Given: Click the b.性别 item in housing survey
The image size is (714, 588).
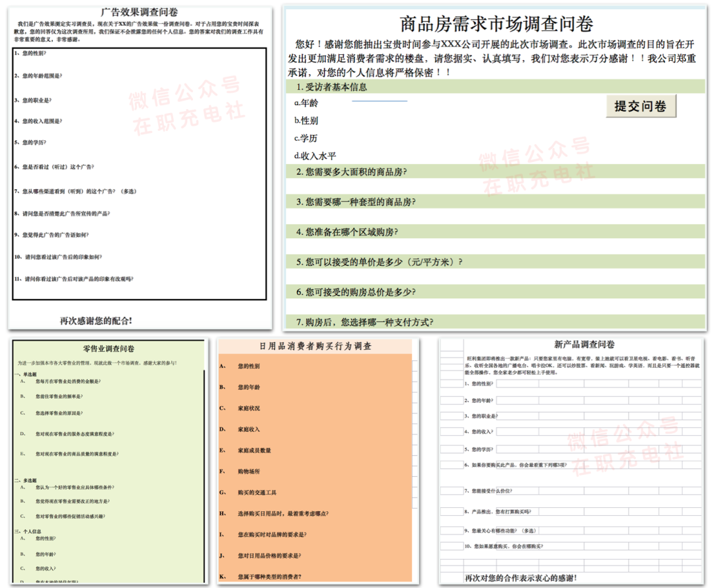Looking at the screenshot, I should (306, 120).
